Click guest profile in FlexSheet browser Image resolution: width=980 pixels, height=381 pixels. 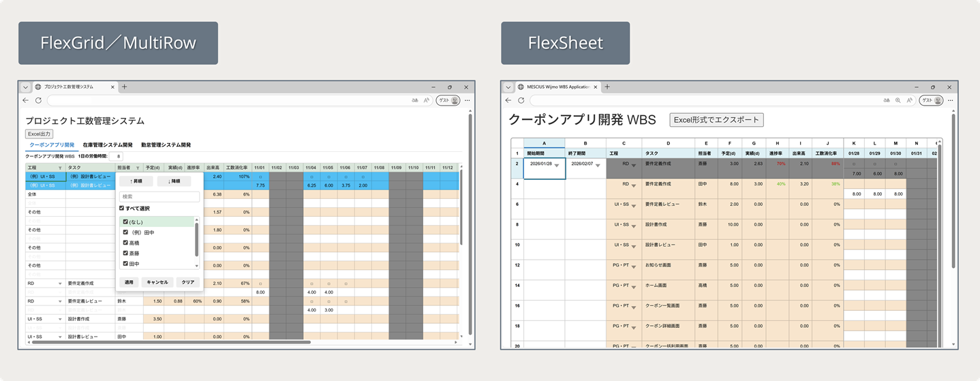(x=931, y=100)
